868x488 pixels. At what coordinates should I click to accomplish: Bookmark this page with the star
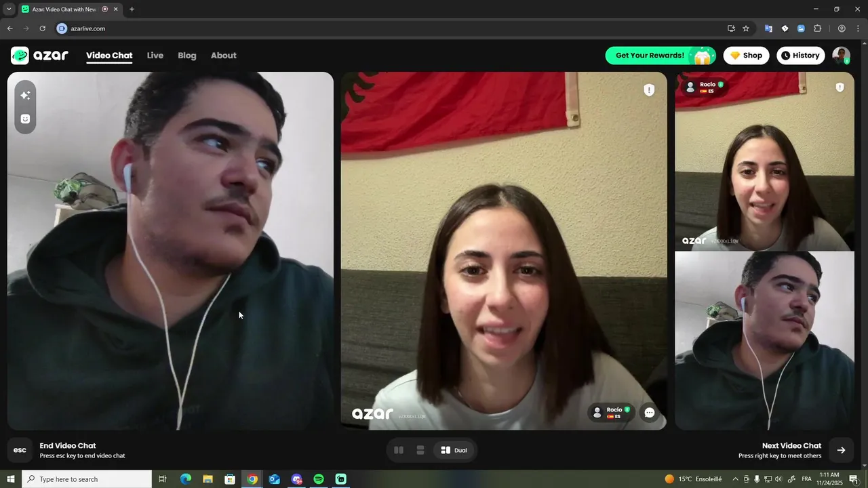coord(746,28)
